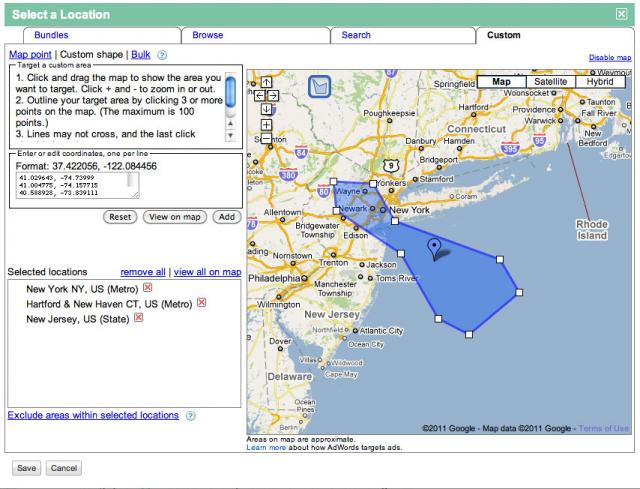Click remove all selected locations

[x=143, y=272]
